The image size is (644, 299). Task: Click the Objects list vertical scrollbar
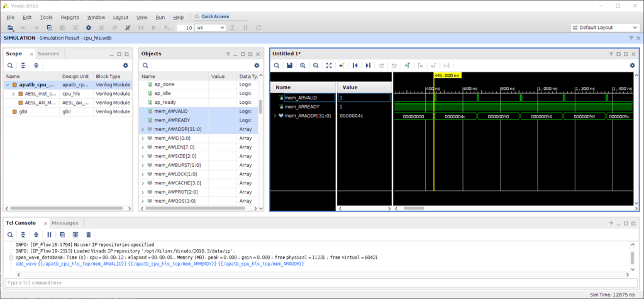tap(260, 107)
